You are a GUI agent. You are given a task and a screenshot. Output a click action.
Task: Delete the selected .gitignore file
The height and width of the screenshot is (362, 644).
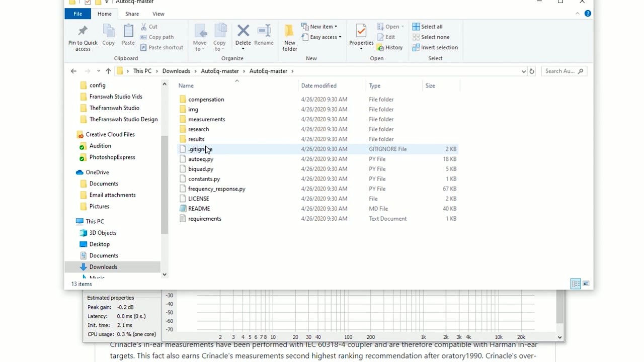[x=243, y=35]
